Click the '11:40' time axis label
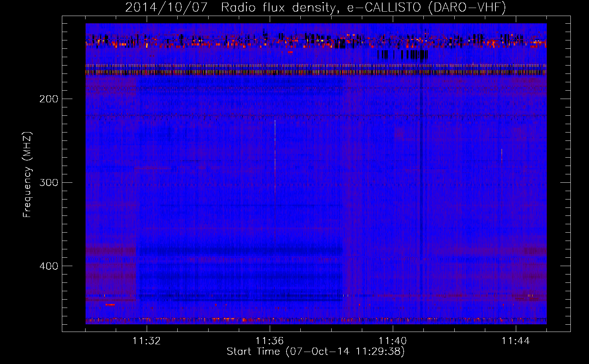Image resolution: width=589 pixels, height=364 pixels. click(392, 341)
